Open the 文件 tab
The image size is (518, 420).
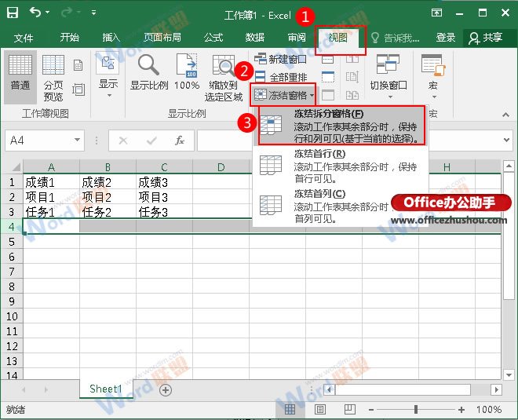[x=24, y=38]
